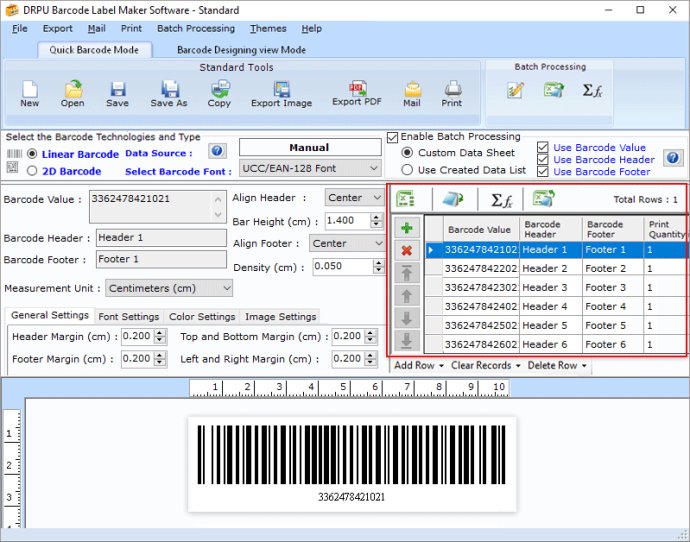
Task: Click the Barcode Header input field
Action: pos(161,238)
